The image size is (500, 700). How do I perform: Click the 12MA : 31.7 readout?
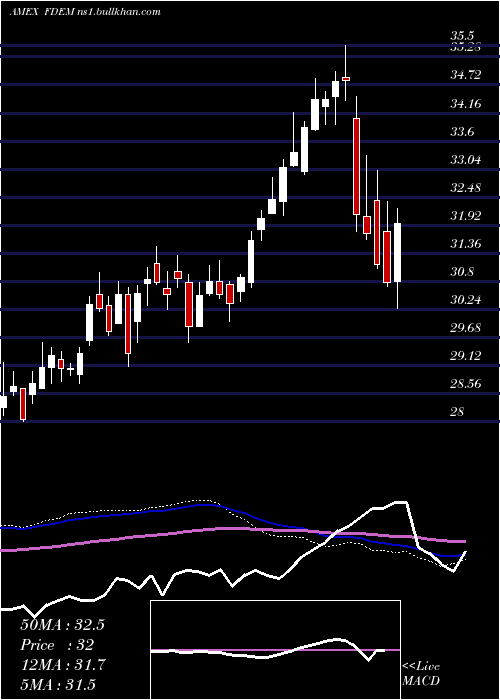62,665
